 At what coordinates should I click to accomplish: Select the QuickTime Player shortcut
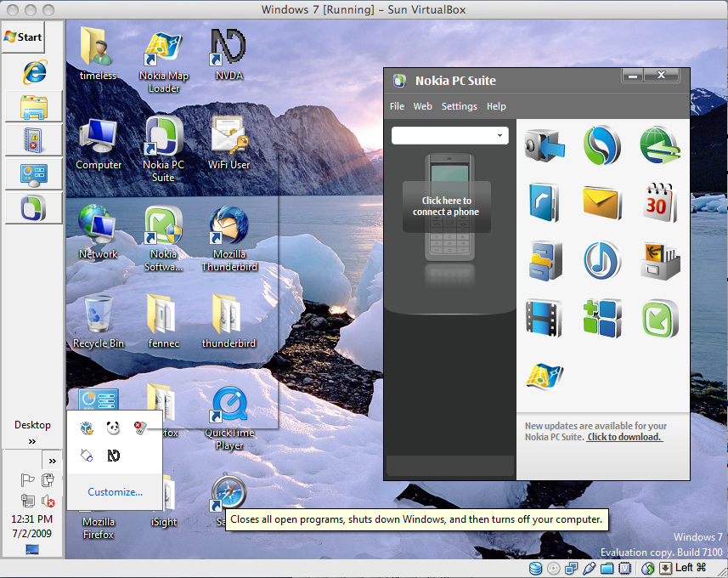[x=229, y=418]
